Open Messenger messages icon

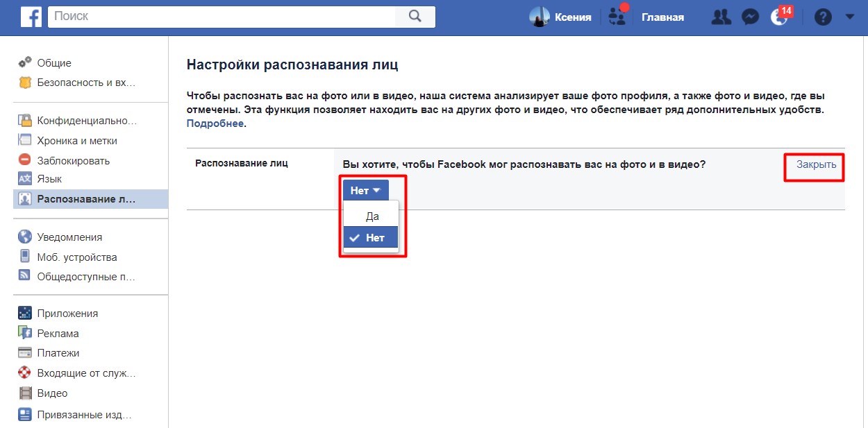tap(750, 17)
